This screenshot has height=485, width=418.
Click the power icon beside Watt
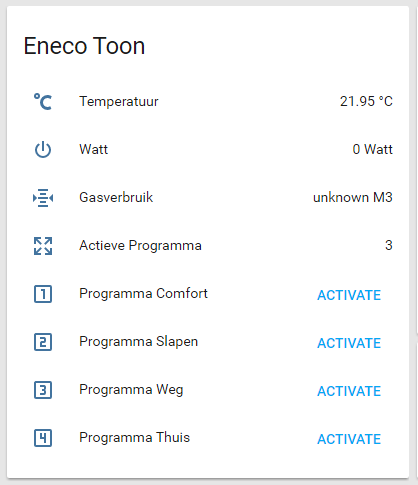(43, 149)
